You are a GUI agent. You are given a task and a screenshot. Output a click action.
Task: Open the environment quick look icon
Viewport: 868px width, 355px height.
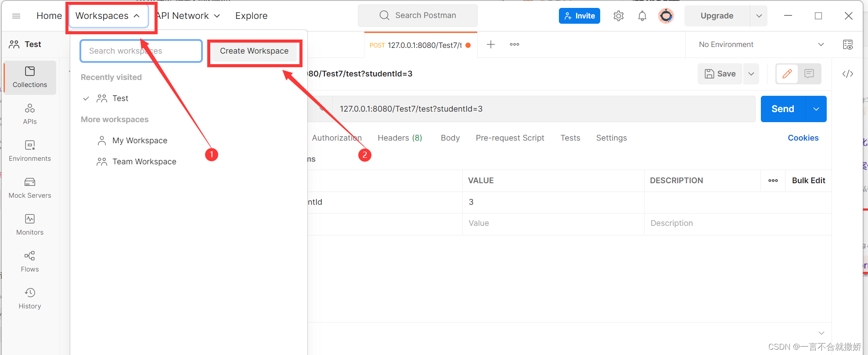pyautogui.click(x=848, y=44)
